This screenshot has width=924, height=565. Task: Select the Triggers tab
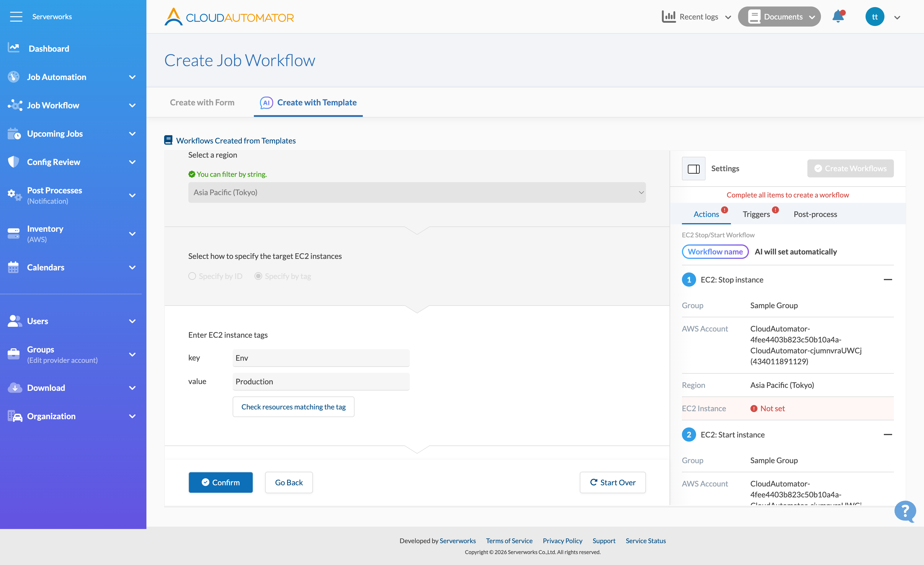pos(756,214)
